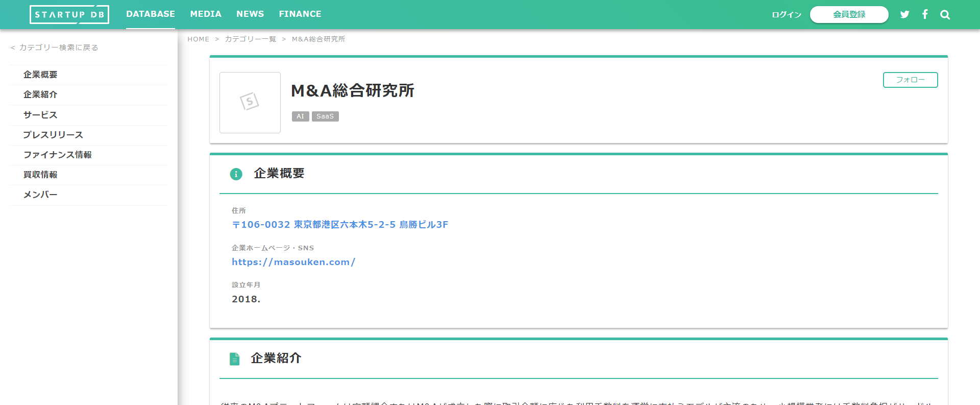Go back via カテゴリー検索に戻る

pos(54,47)
